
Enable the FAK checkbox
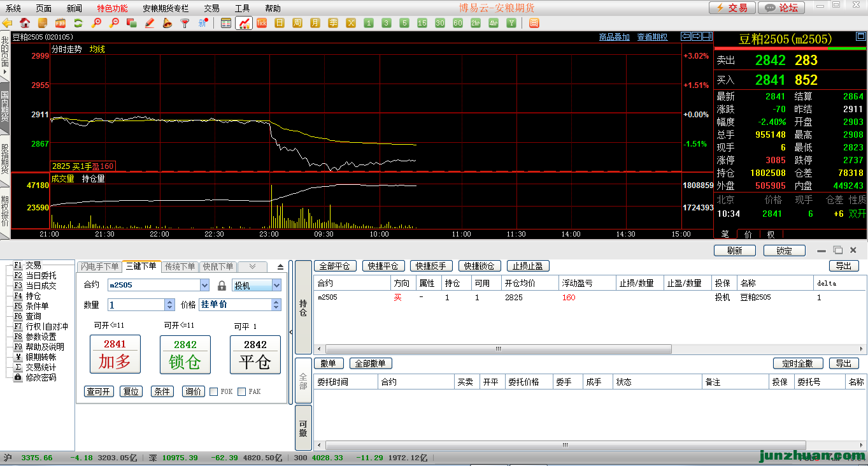pyautogui.click(x=241, y=391)
